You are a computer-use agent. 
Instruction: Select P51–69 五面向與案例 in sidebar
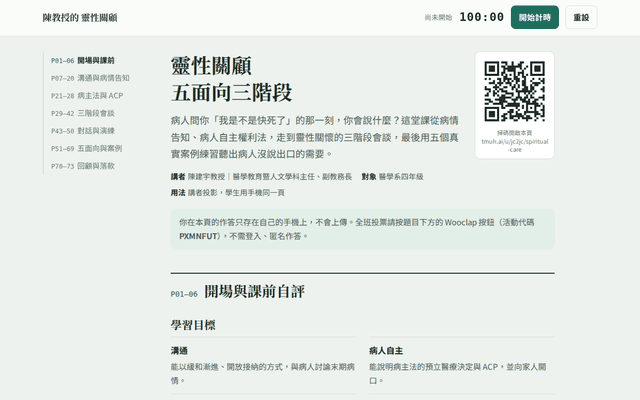(87, 148)
